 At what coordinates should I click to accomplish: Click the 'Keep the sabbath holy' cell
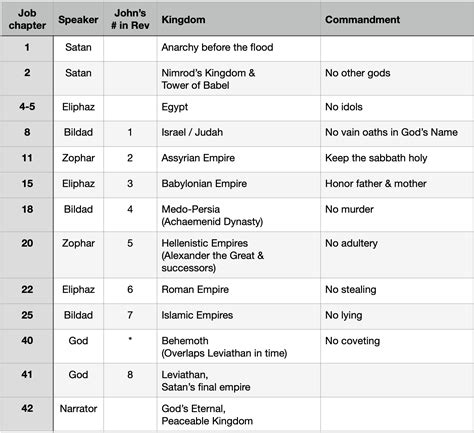pyautogui.click(x=397, y=159)
